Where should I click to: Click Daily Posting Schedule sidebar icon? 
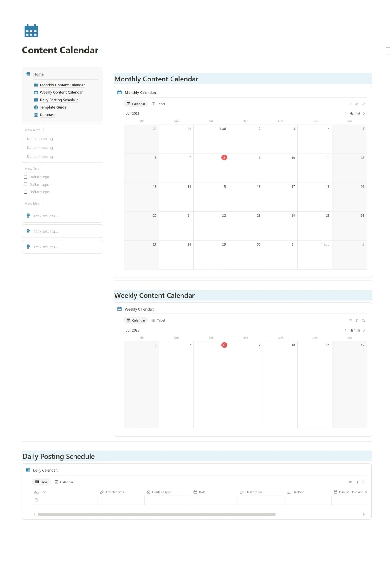[x=36, y=100]
